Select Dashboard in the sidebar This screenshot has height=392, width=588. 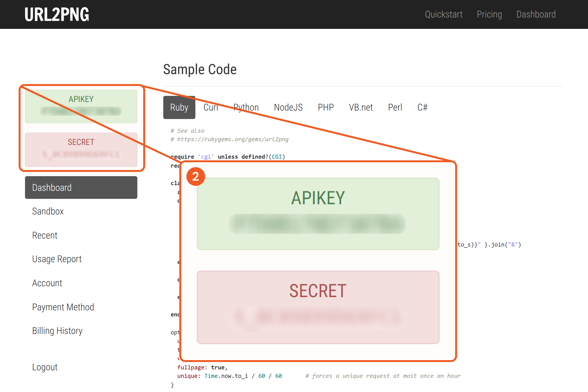81,187
